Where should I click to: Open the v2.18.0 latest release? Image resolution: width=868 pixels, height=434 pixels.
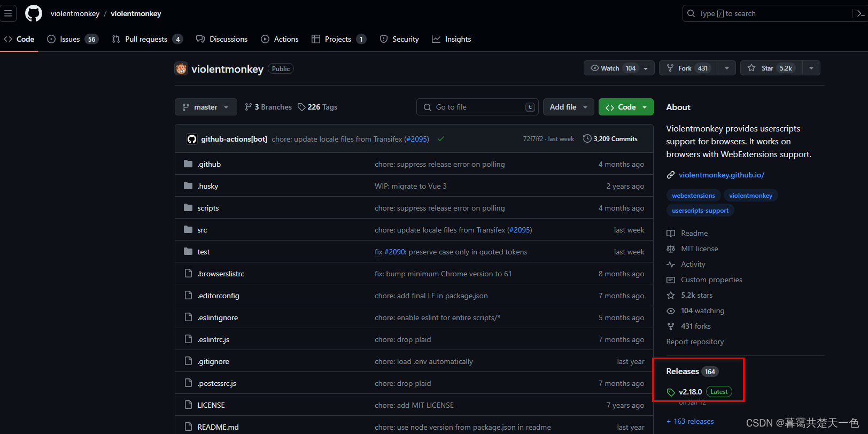tap(699, 392)
